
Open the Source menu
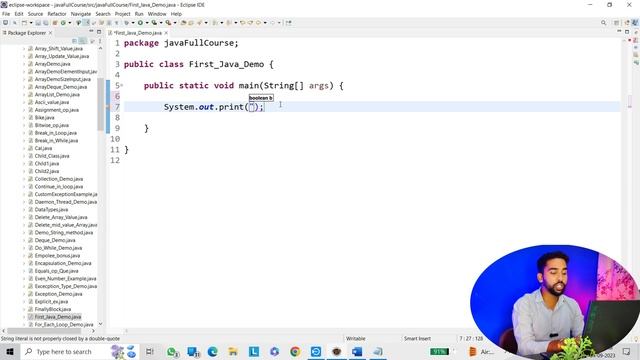coord(35,14)
